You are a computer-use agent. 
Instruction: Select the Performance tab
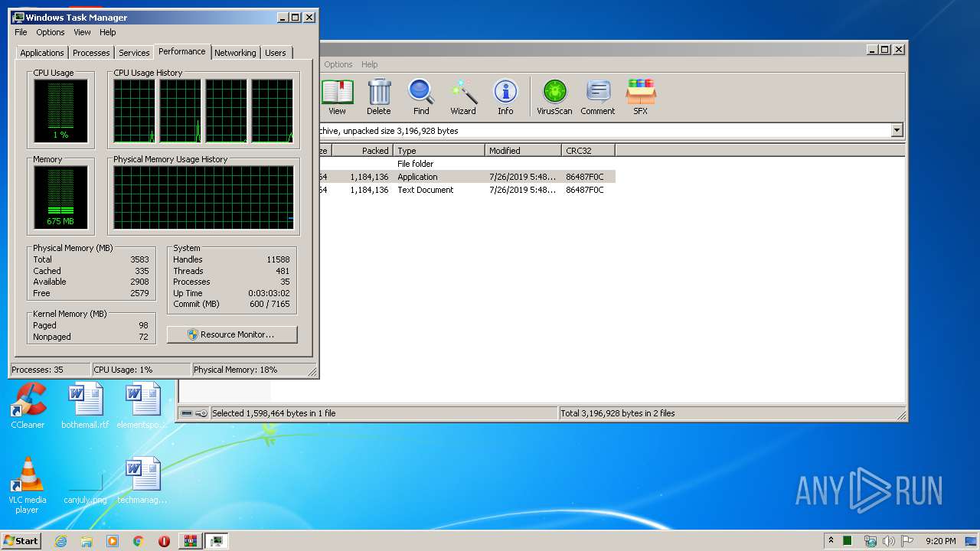182,51
